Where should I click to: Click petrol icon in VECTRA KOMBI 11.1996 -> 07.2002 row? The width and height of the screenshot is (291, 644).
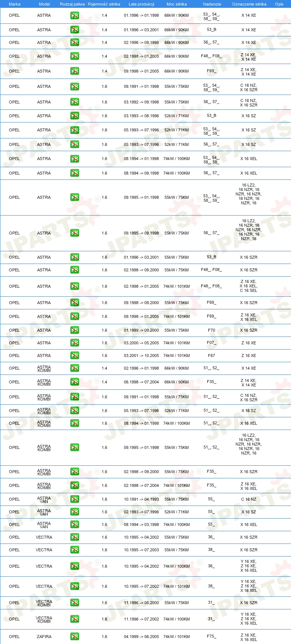pos(75,619)
